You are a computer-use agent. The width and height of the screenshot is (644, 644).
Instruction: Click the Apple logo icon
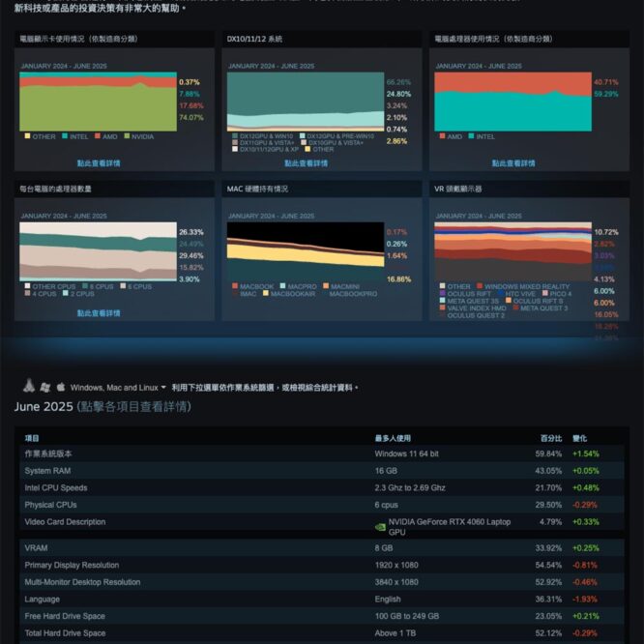point(60,386)
